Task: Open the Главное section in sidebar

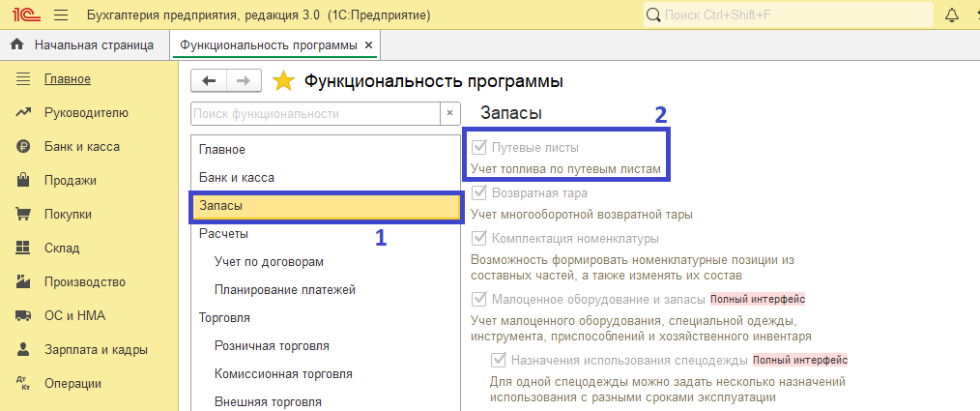Action: point(68,79)
